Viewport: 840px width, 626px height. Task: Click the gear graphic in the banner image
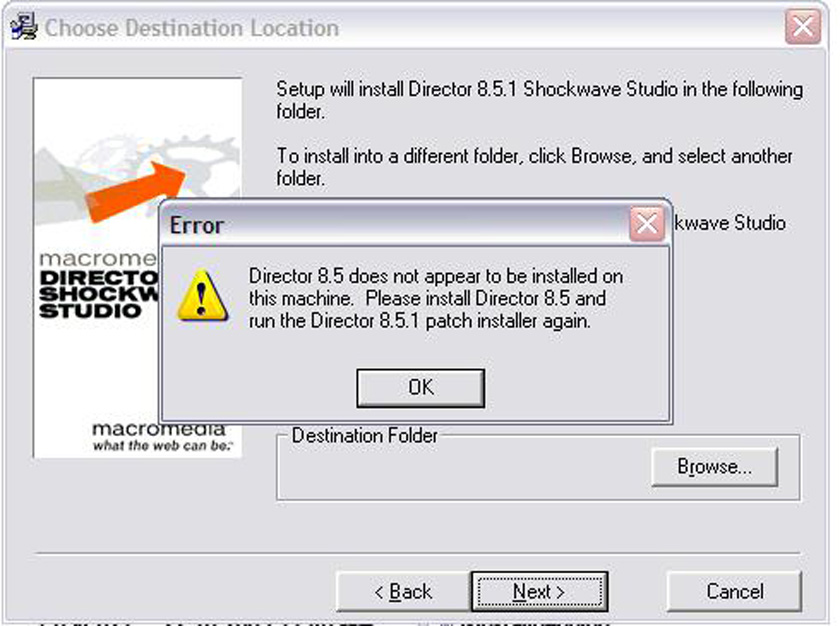coord(196,161)
